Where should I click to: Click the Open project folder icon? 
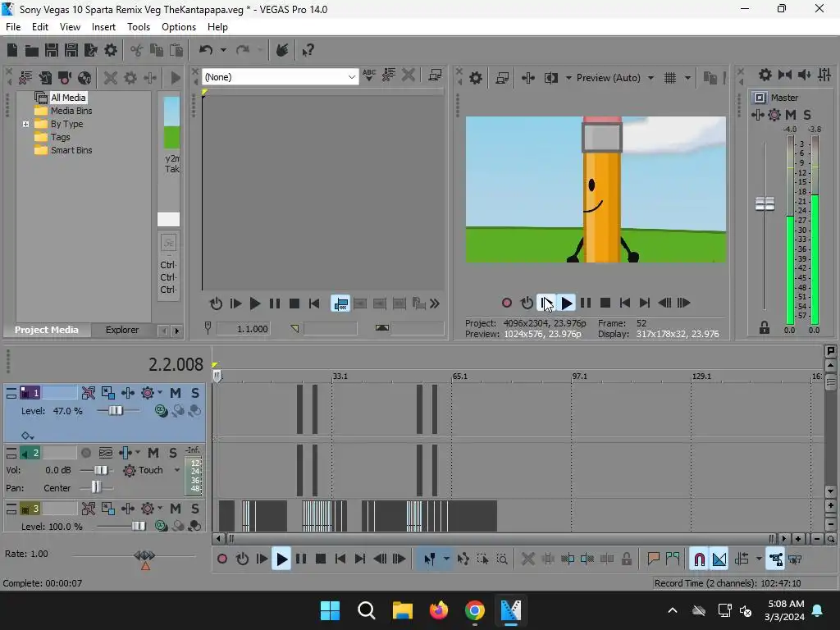[32, 50]
